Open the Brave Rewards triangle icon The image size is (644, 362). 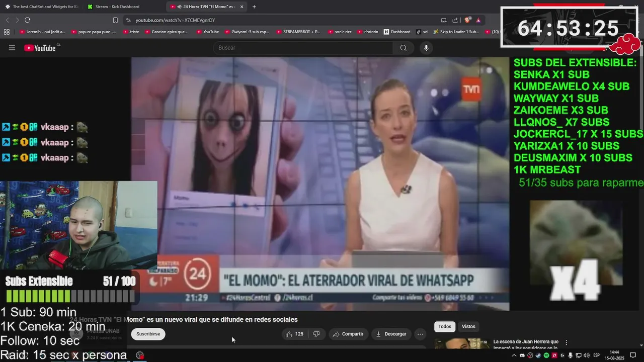click(x=478, y=20)
